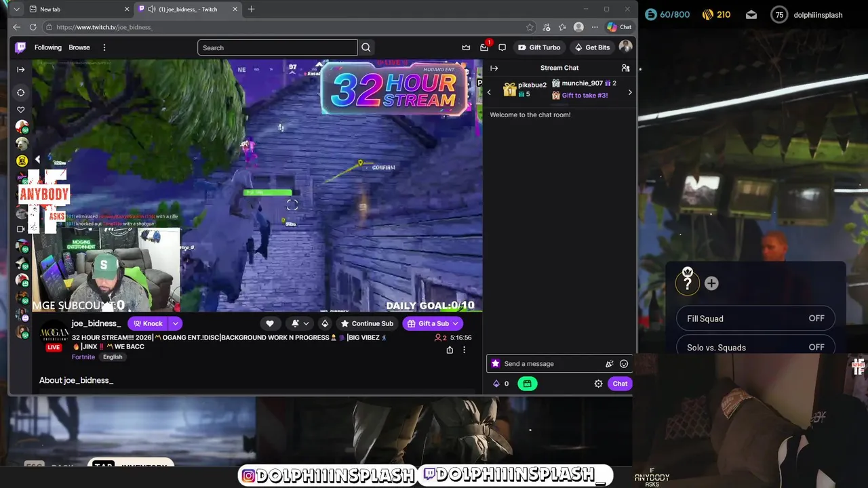Image resolution: width=868 pixels, height=488 pixels.
Task: Open the Following page
Action: pos(48,47)
